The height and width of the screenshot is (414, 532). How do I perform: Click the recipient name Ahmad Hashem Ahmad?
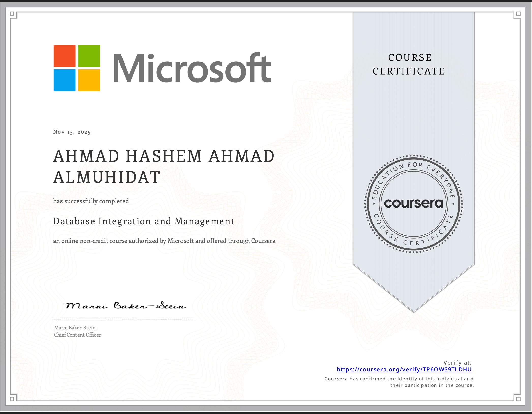pyautogui.click(x=164, y=156)
